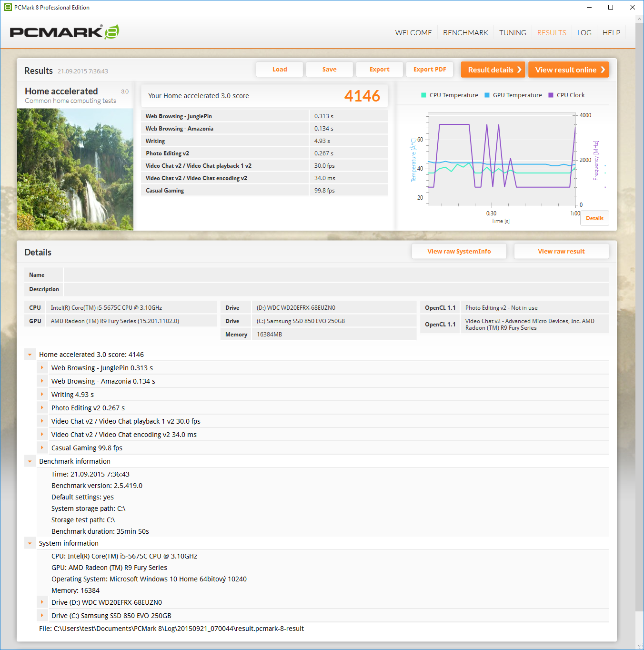Open chart Details button
Viewport: 644px width, 650px height.
(594, 218)
